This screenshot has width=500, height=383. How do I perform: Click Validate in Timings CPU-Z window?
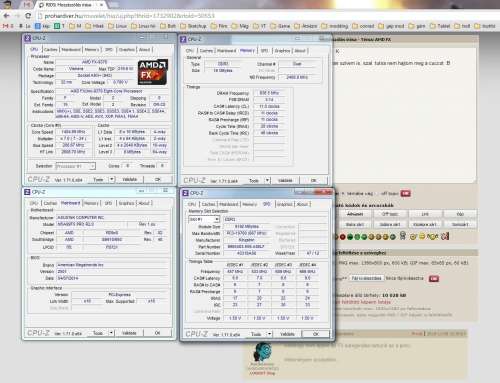coord(285,180)
